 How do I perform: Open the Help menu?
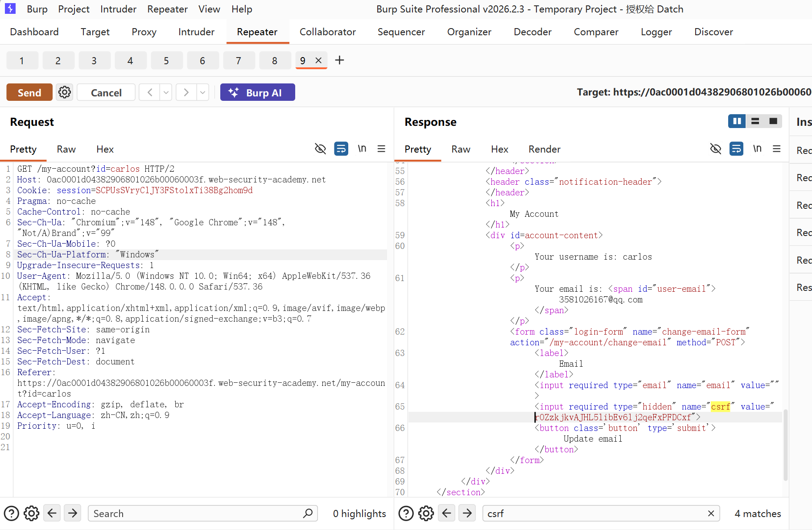point(242,9)
